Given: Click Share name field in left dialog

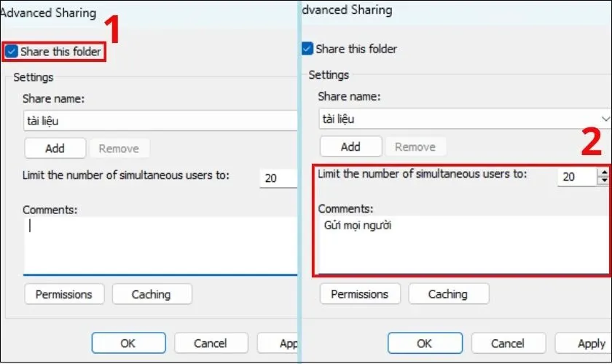Looking at the screenshot, I should (x=160, y=121).
